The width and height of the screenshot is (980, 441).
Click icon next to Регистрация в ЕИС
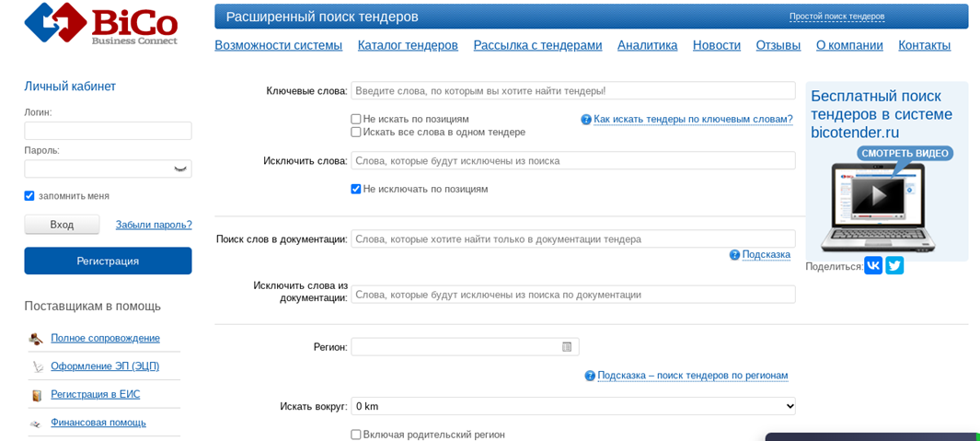[37, 395]
